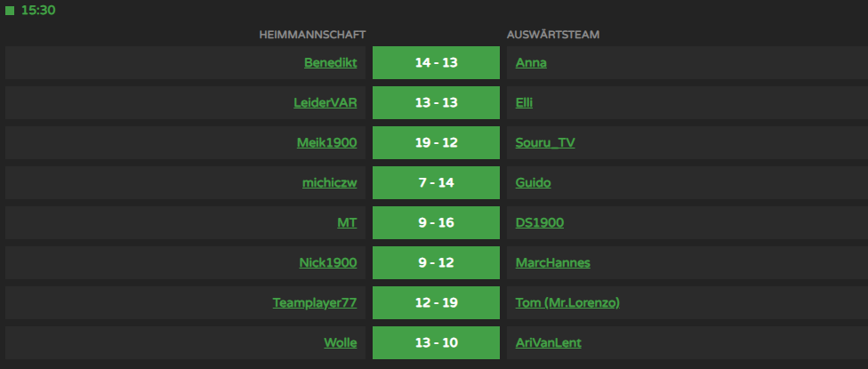Select Nick1900's profile link
The image size is (868, 369).
pos(328,263)
